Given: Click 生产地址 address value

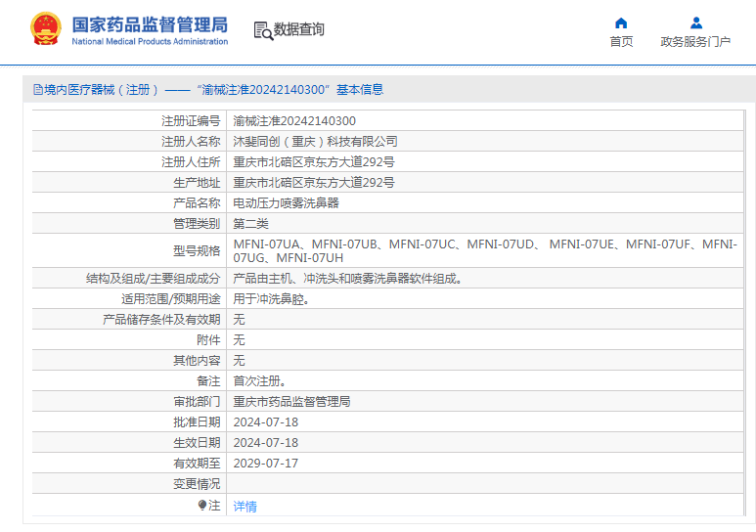Looking at the screenshot, I should pos(314,182).
